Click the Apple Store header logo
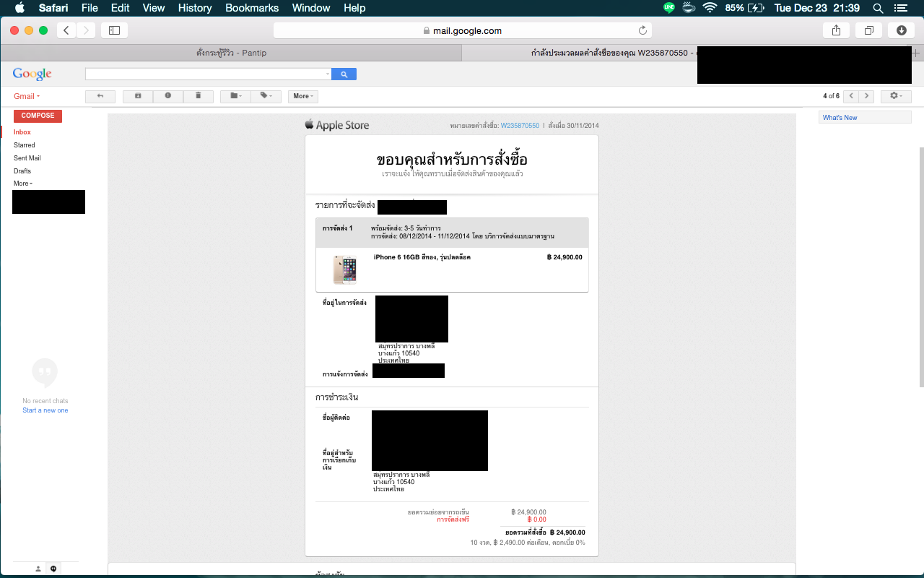 tap(337, 125)
